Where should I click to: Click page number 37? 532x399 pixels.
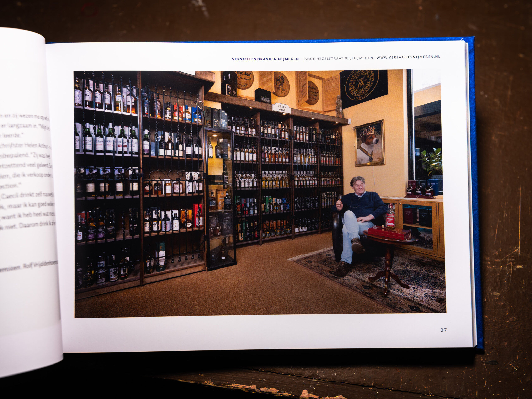[x=443, y=330]
